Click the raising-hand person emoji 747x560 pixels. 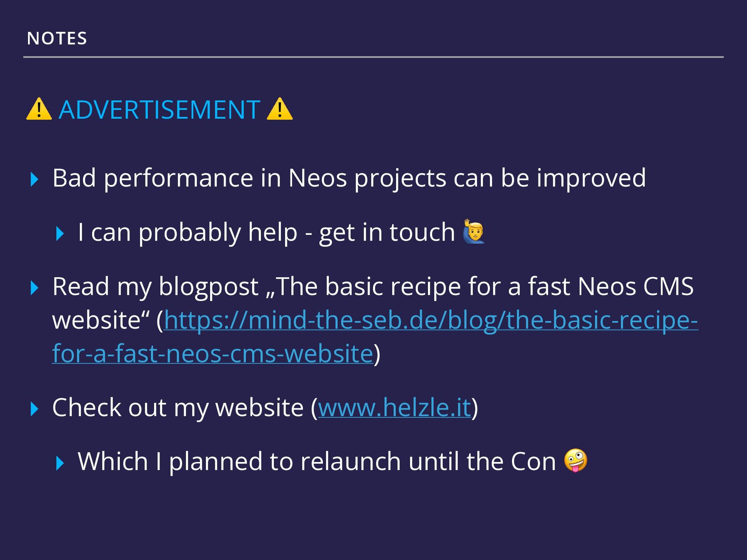pos(474,232)
